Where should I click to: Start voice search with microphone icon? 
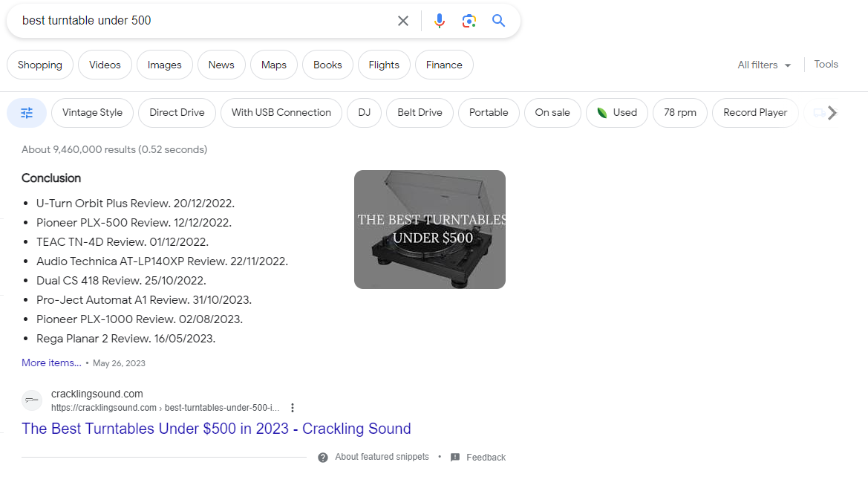click(440, 21)
